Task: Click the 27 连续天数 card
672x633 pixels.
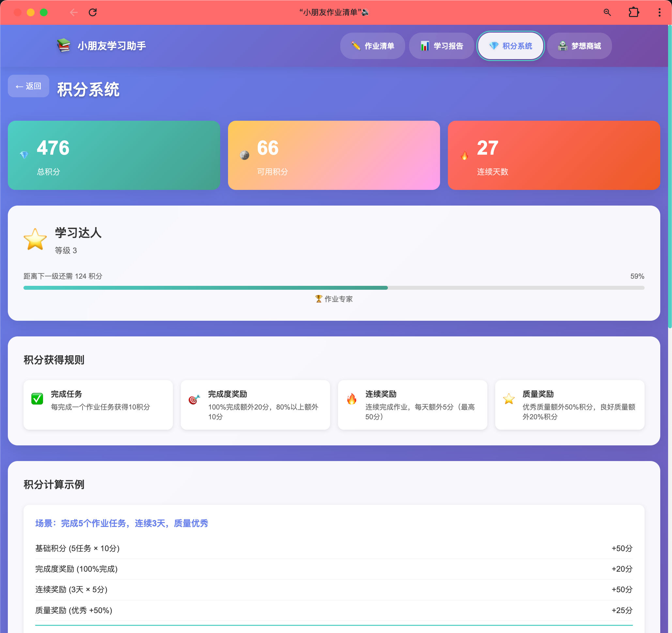Action: coord(554,155)
